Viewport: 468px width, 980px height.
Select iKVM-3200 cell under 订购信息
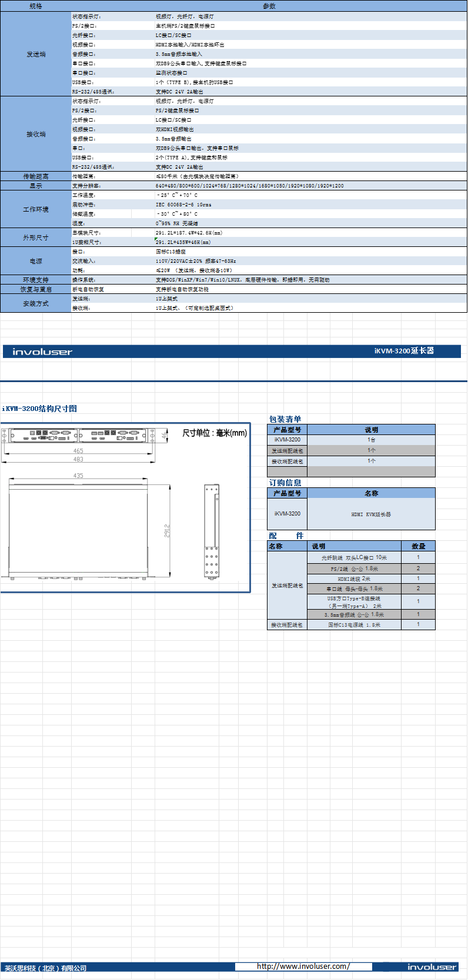point(288,514)
